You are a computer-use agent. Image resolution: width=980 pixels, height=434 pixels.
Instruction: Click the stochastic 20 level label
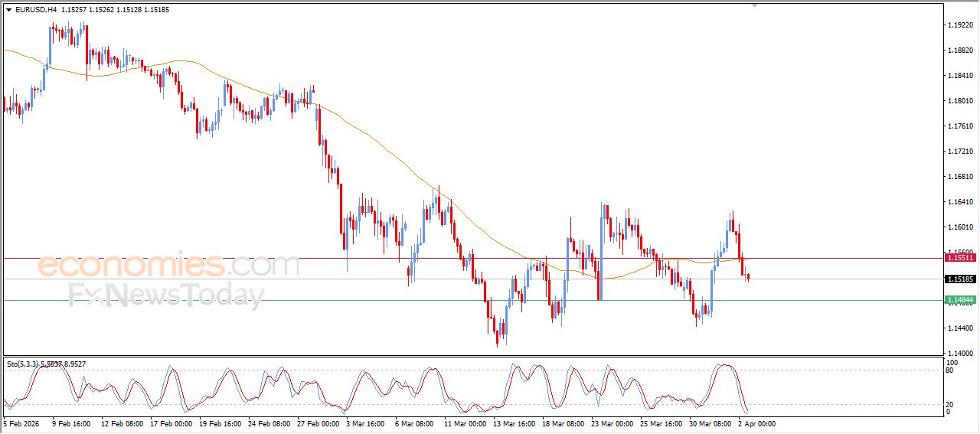(951, 404)
